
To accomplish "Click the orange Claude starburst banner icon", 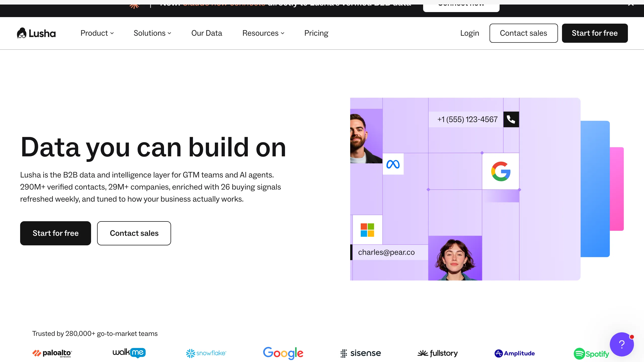I will click(134, 6).
